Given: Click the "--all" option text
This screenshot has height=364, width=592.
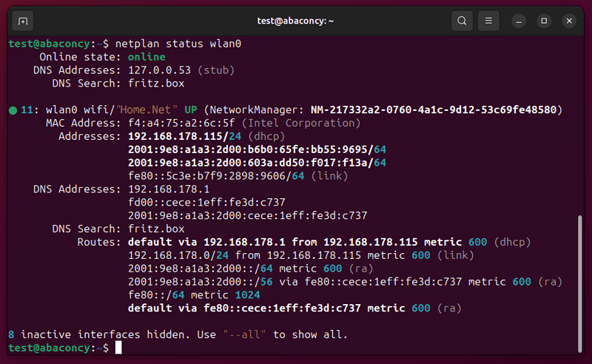Looking at the screenshot, I should point(244,334).
